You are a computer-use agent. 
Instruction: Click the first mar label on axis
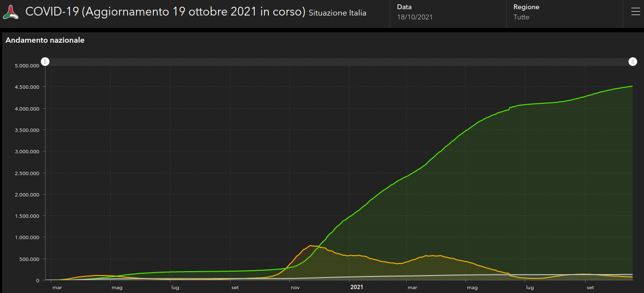[57, 287]
